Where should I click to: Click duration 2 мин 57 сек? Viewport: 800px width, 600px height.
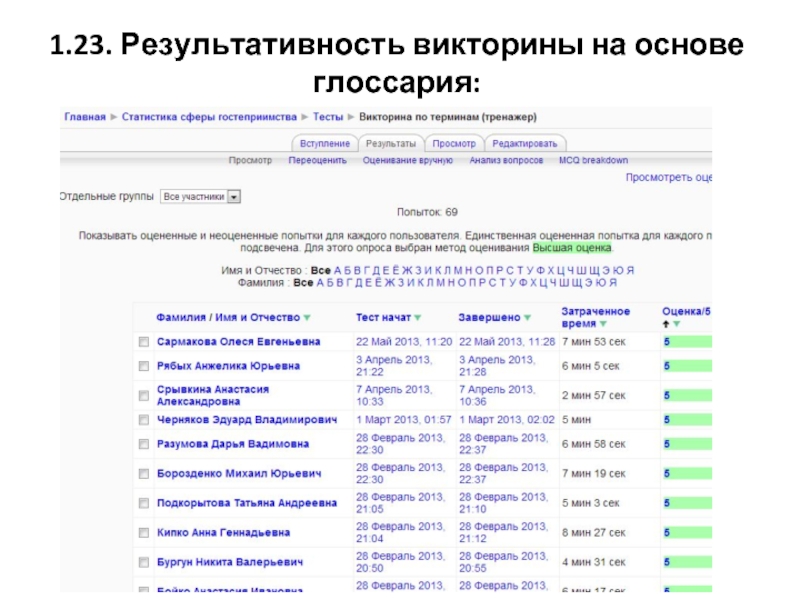(593, 396)
